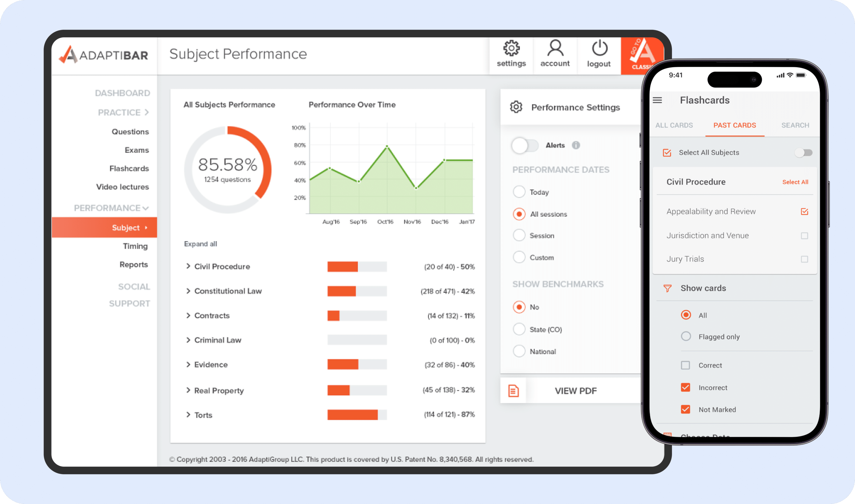
Task: Click the Show cards filter icon
Action: coord(667,288)
